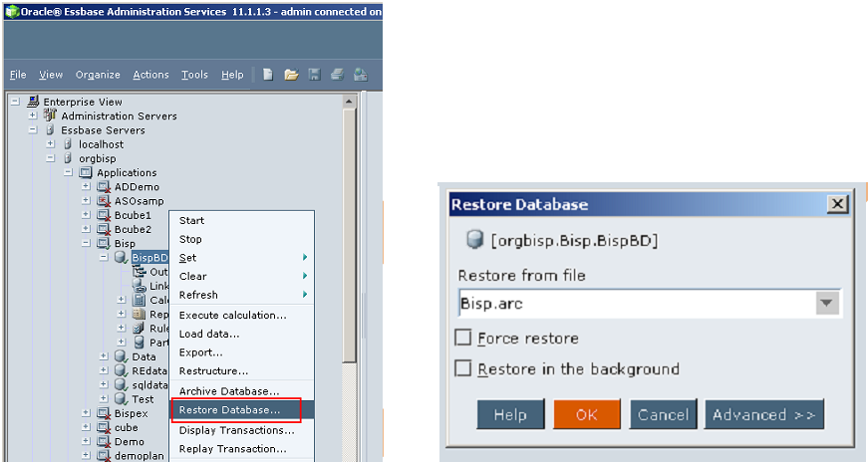Click the Bcube1 application icon
Screen dimensions: 868x462
(x=104, y=215)
